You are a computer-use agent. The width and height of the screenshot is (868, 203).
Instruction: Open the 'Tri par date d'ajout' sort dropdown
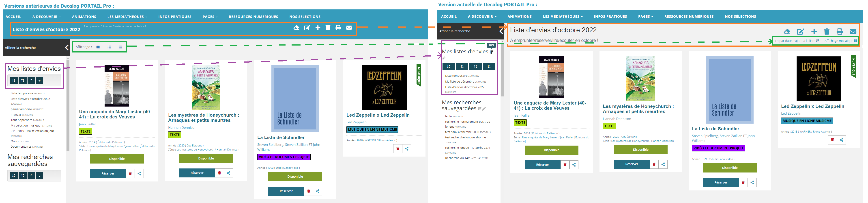click(797, 41)
